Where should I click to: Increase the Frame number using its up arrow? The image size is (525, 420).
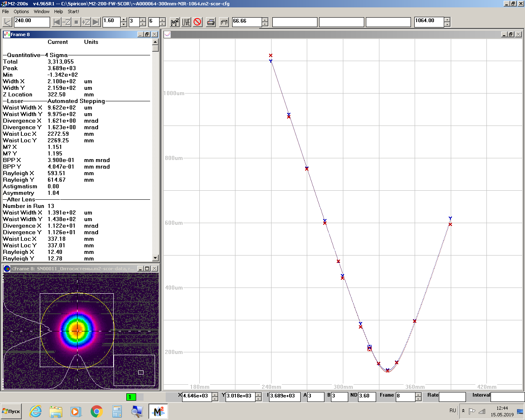pyautogui.click(x=418, y=395)
